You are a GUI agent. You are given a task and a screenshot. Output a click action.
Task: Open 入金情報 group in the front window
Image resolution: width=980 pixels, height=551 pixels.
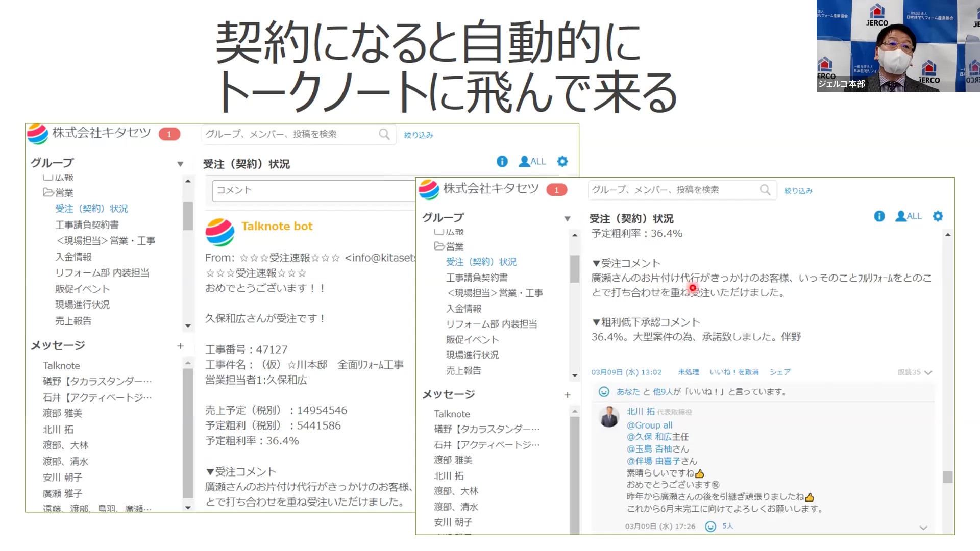point(463,309)
